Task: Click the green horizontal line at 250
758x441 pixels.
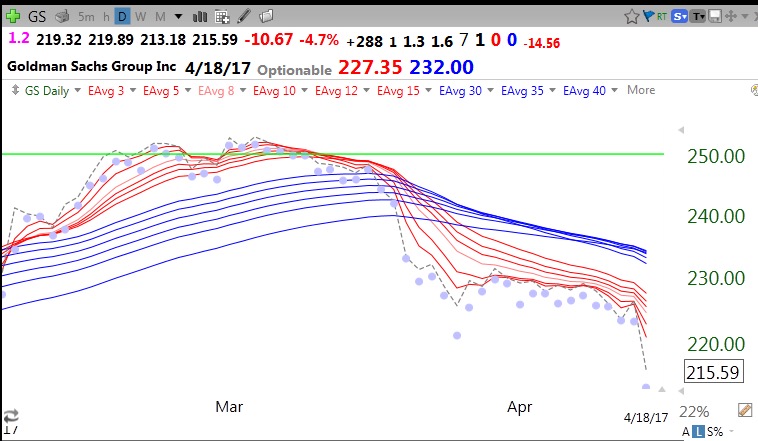Action: 333,154
